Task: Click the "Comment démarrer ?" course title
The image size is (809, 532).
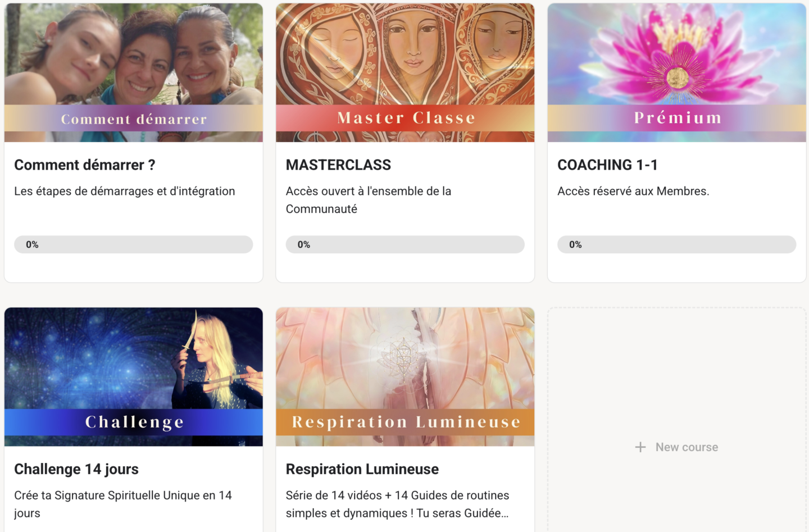Action: tap(85, 165)
